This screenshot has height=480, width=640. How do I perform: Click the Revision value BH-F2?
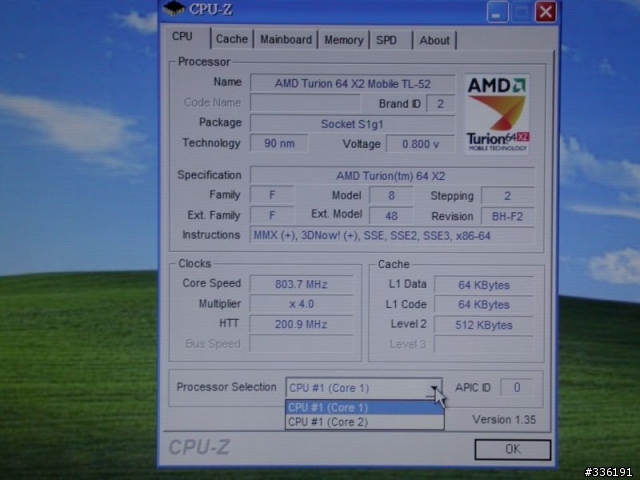(x=507, y=216)
